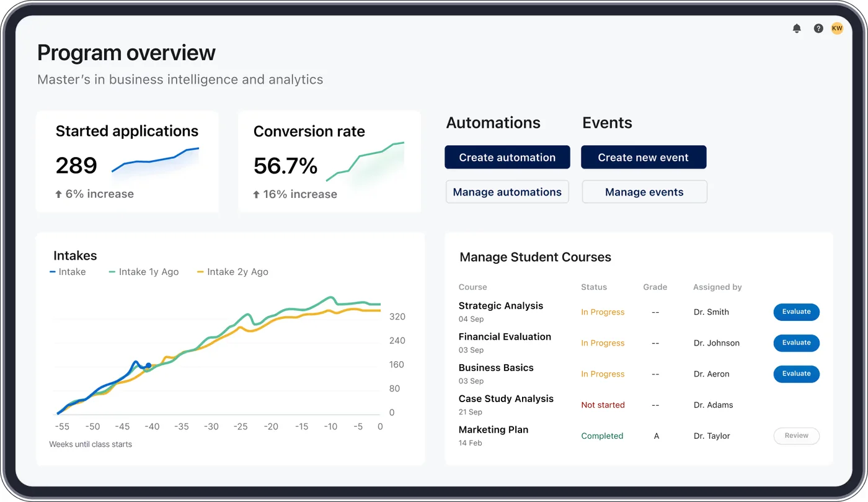Evaluate the Business Basics course
The width and height of the screenshot is (868, 502).
(x=796, y=374)
